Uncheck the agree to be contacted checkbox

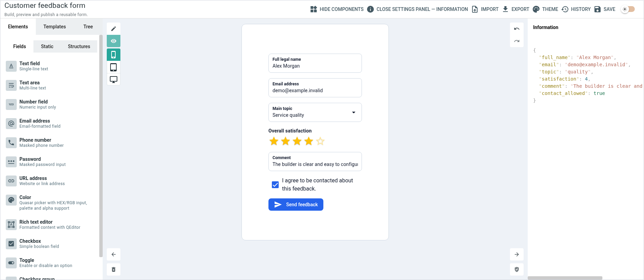click(x=275, y=185)
